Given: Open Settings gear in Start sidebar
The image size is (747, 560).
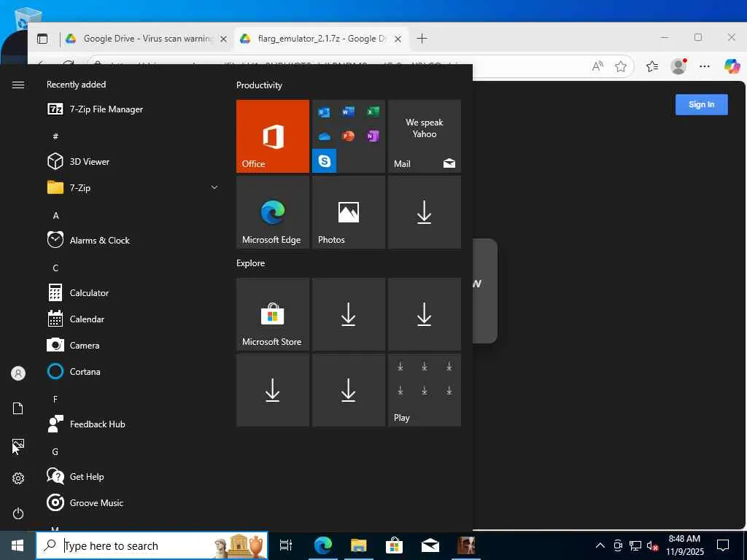Looking at the screenshot, I should click(18, 478).
